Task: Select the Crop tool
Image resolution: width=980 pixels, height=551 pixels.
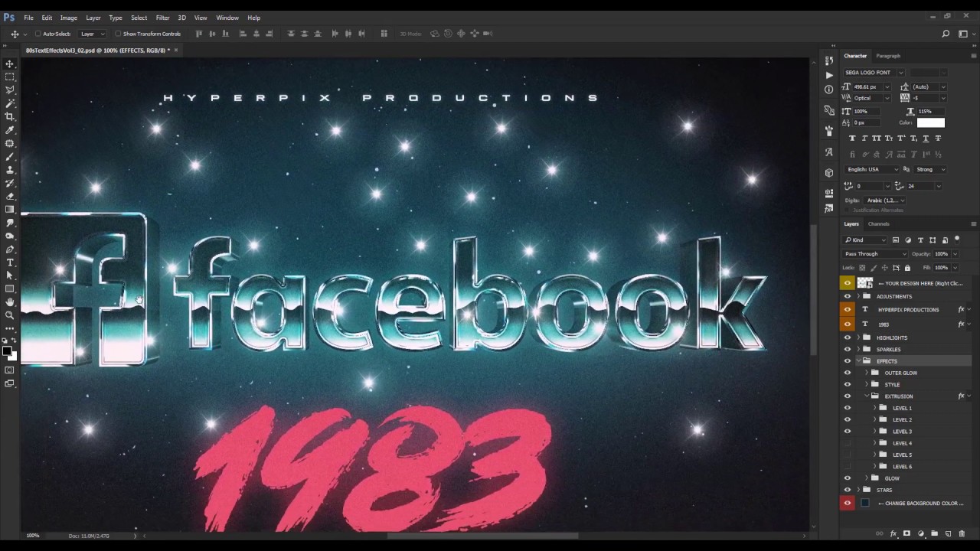Action: pyautogui.click(x=10, y=116)
